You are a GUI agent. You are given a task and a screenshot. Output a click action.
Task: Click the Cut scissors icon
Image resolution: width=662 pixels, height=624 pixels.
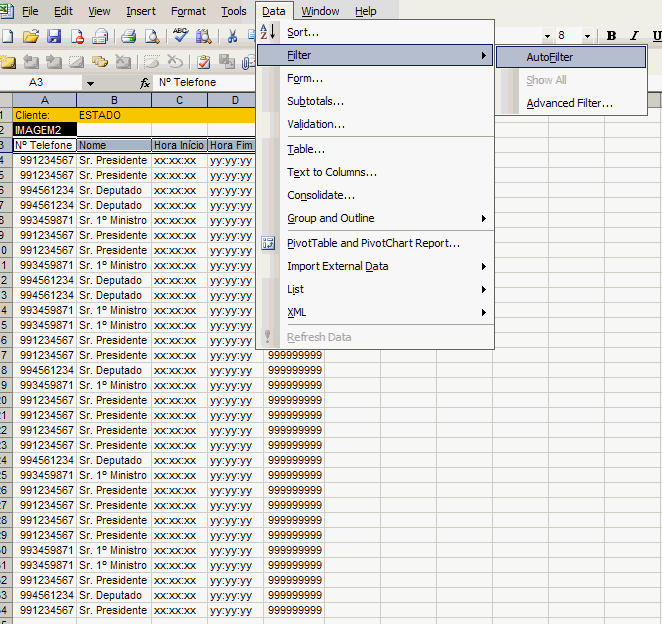[x=232, y=37]
